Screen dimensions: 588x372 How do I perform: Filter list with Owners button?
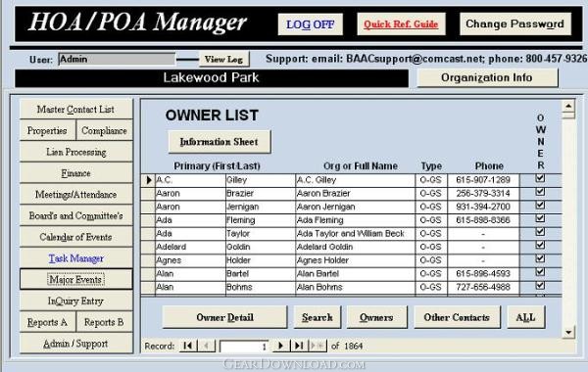376,317
